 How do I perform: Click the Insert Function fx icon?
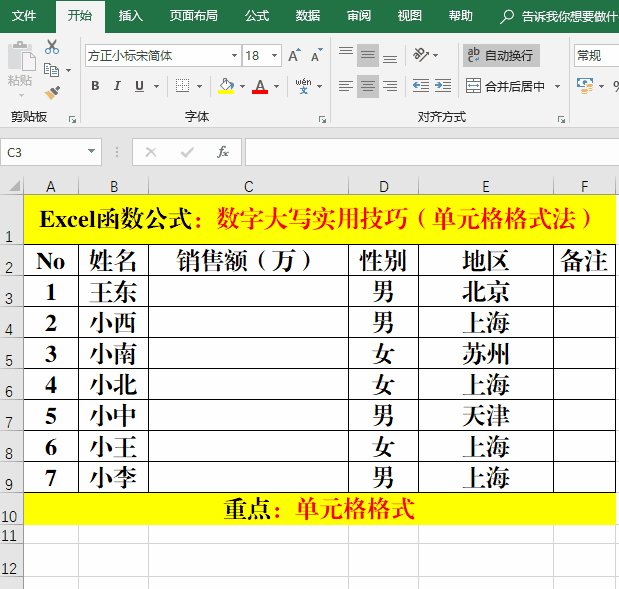pyautogui.click(x=223, y=152)
